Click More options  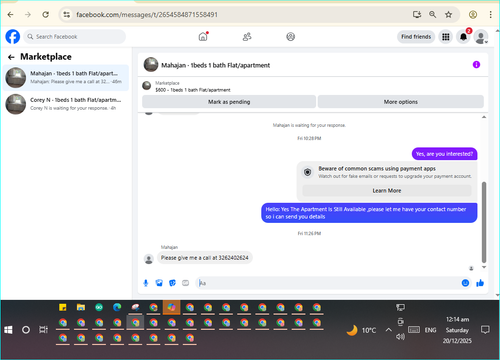(401, 102)
